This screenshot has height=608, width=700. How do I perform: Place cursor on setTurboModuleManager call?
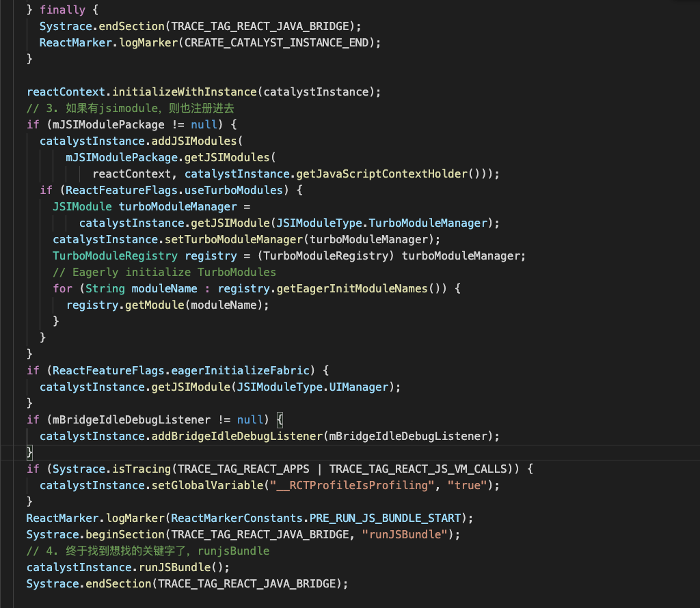click(x=233, y=239)
